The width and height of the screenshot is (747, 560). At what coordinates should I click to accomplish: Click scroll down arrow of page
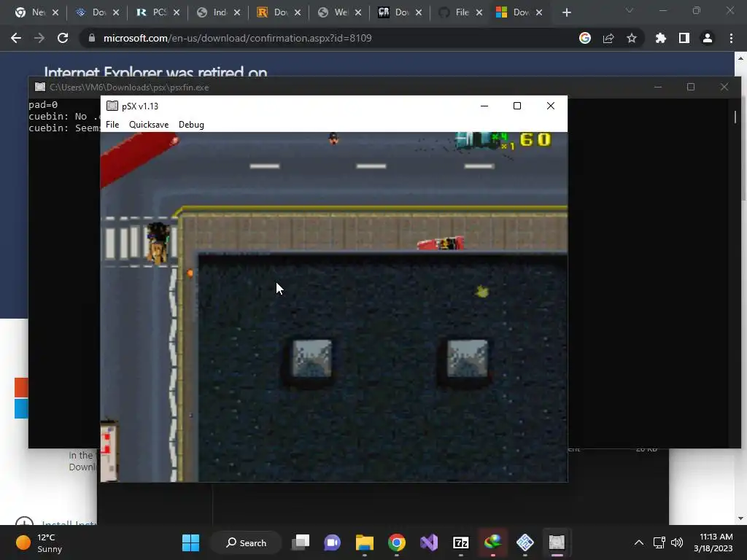[x=740, y=518]
